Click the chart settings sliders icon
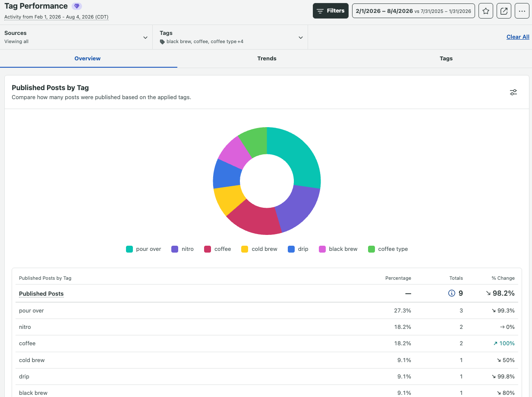 [513, 92]
